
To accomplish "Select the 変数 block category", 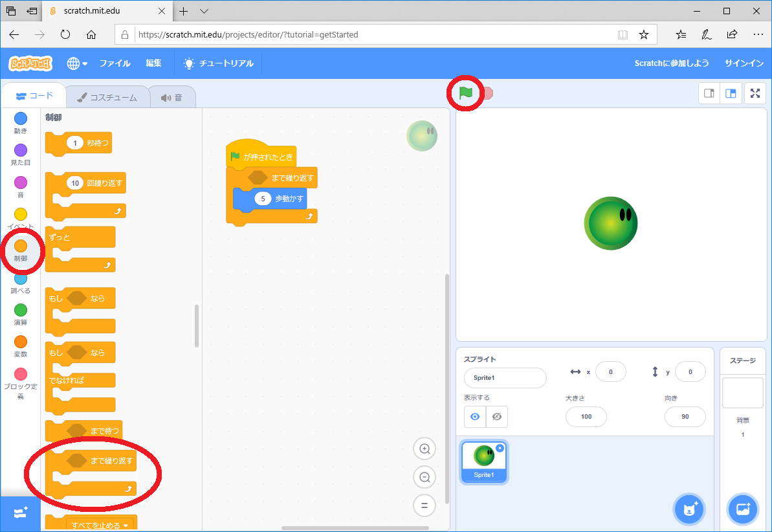I will coord(21,346).
